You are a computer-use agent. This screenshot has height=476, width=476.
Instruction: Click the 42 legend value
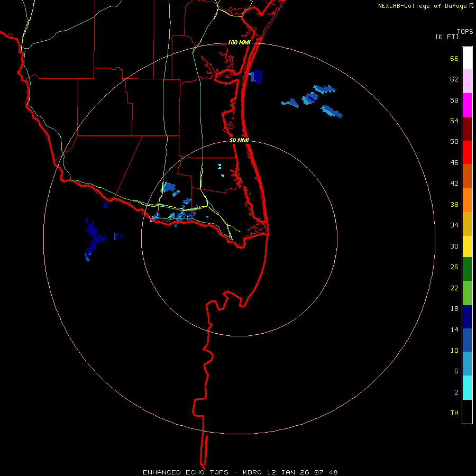coord(454,184)
